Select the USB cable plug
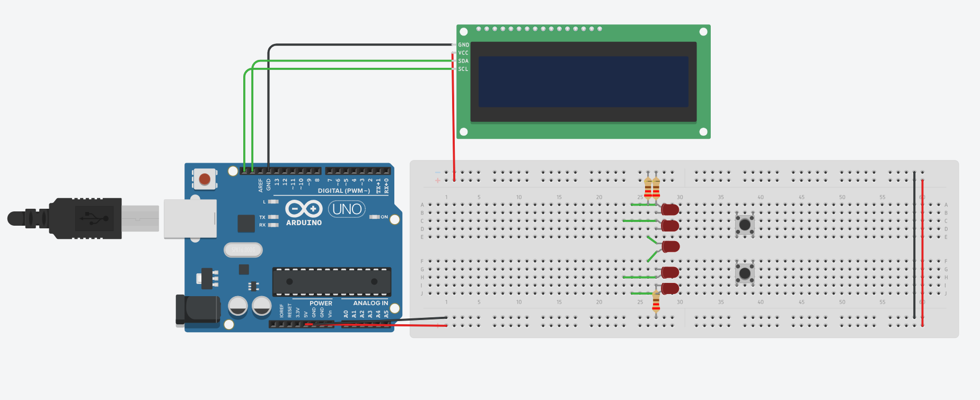Image resolution: width=980 pixels, height=400 pixels. [65, 218]
